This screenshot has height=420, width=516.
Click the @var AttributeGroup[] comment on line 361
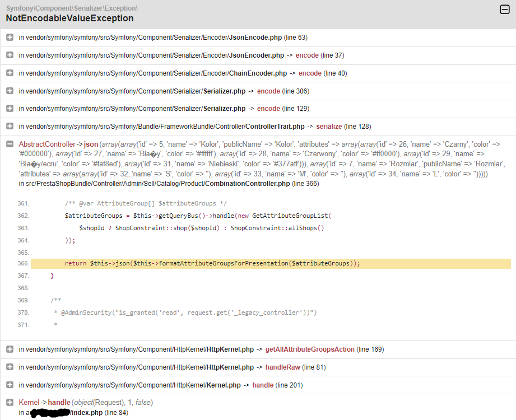(146, 203)
